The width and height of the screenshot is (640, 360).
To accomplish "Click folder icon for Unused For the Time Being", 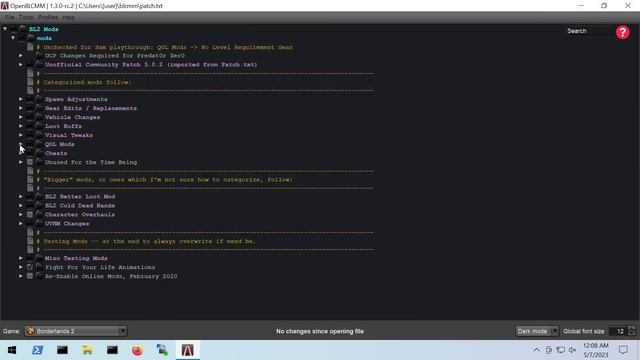I will coord(39,162).
